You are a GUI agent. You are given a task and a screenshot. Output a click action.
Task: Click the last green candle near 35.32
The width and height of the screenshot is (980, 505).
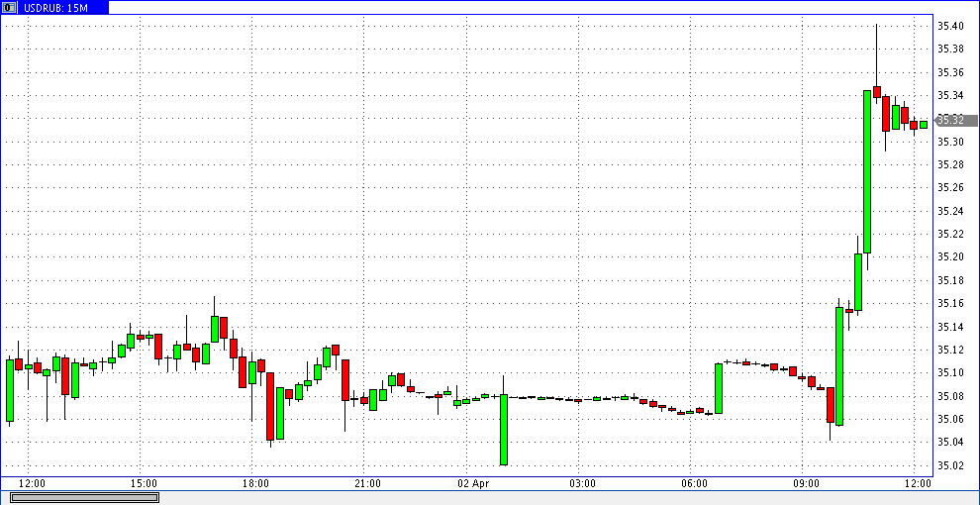[924, 124]
